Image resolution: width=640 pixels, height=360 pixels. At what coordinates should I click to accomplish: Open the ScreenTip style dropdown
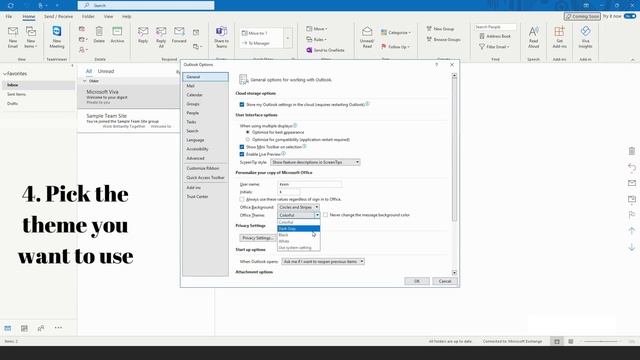tap(315, 162)
